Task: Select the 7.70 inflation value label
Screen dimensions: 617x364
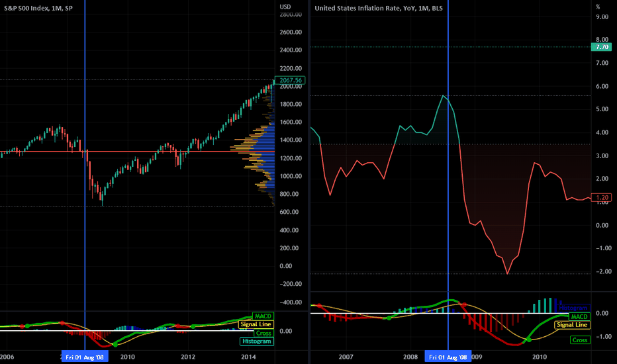Action: [x=602, y=47]
